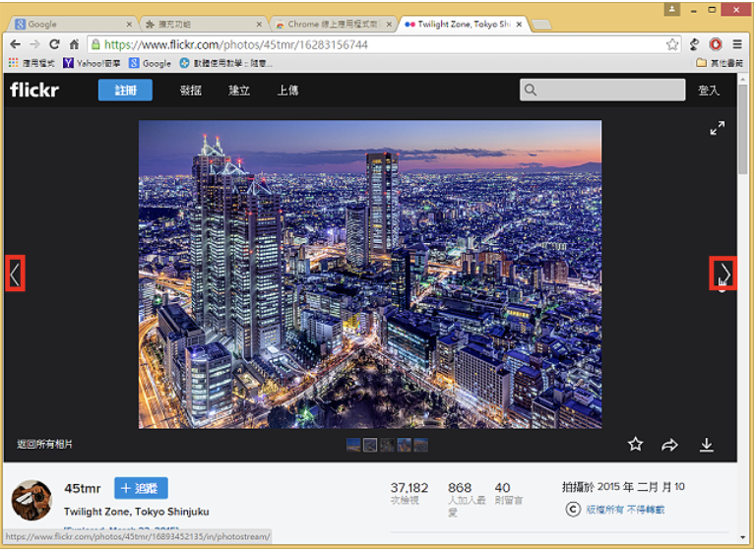Viewport: 756px width, 551px height.
Task: Close the Google tab
Action: 129,24
